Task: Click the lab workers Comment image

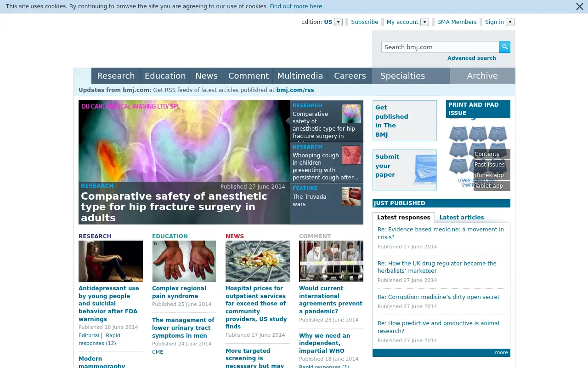Action: click(331, 261)
